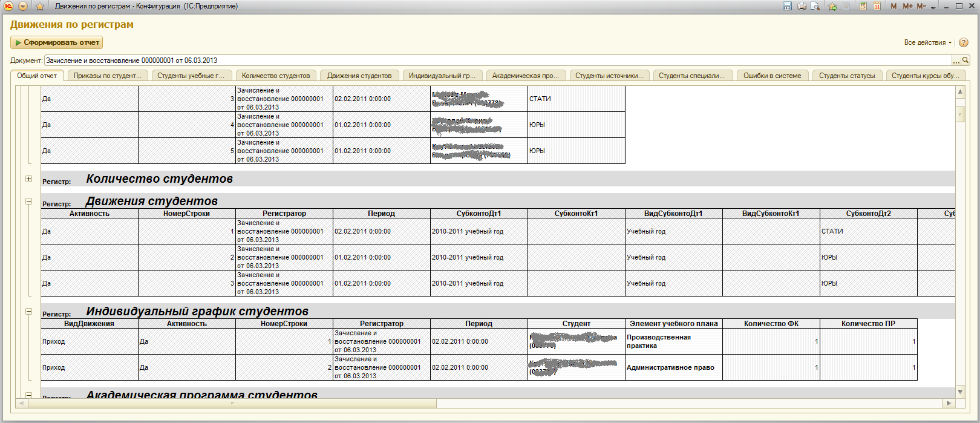Viewport: 980px width, 423px height.
Task: Open the 1C main menu dropdown arrow
Action: click(23, 6)
